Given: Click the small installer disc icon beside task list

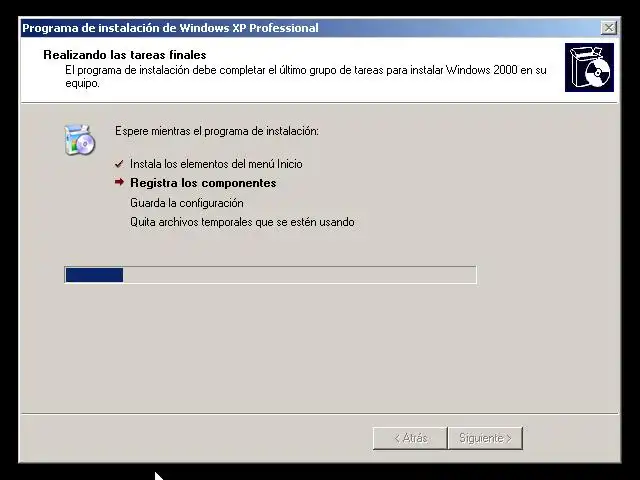Looking at the screenshot, I should [x=80, y=140].
